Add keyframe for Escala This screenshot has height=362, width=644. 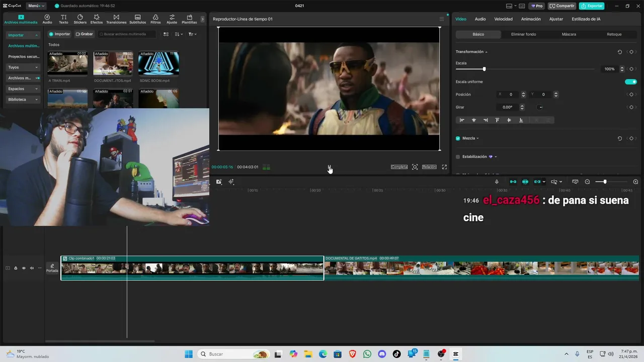coord(631,69)
